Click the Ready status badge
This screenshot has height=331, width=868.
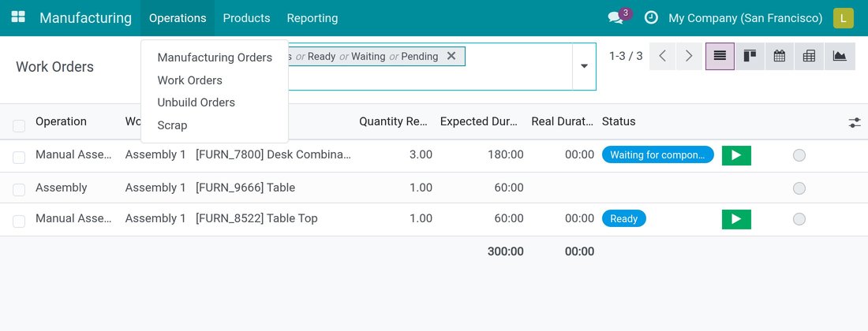624,219
